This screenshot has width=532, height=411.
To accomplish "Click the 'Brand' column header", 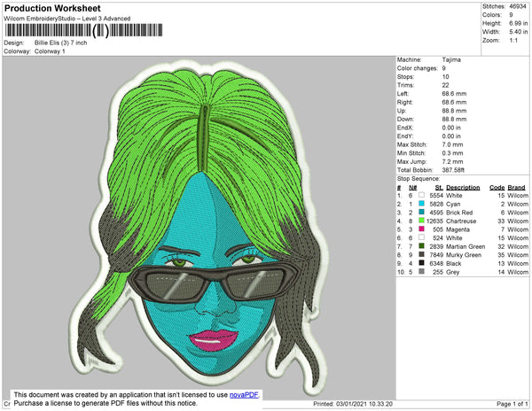I will 516,188.
